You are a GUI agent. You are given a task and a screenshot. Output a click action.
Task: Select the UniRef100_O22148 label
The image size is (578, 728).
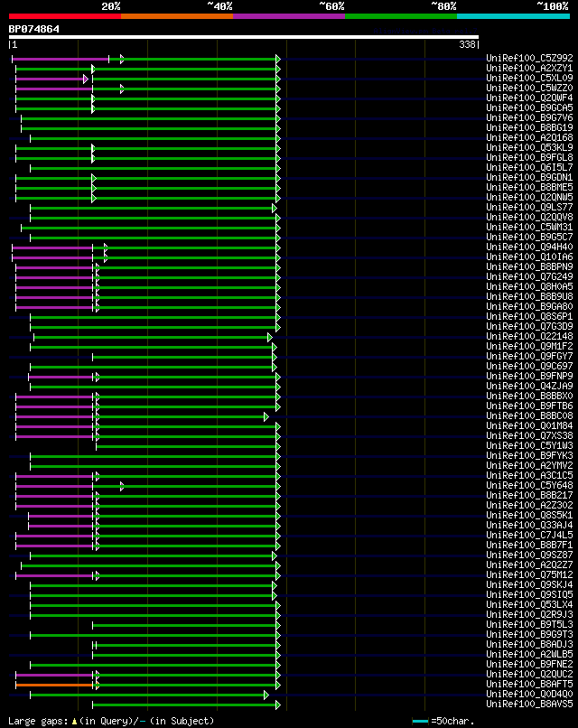pyautogui.click(x=529, y=337)
